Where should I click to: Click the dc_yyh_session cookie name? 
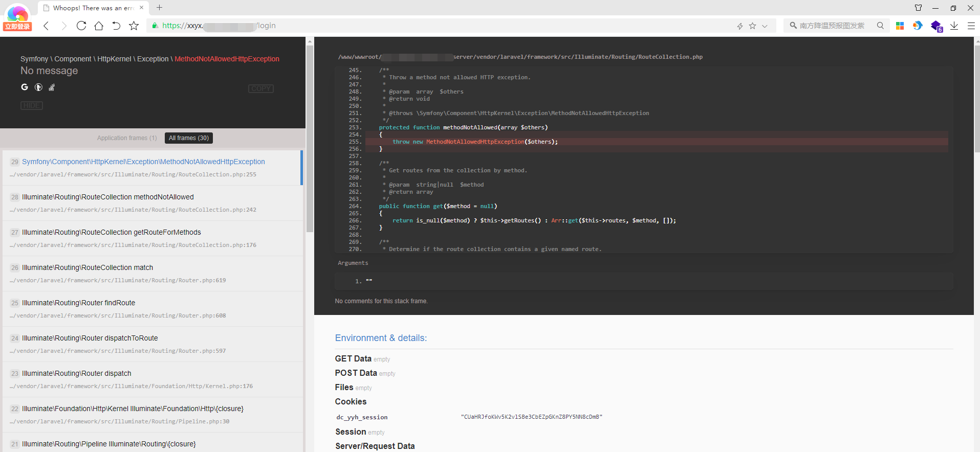(x=362, y=417)
